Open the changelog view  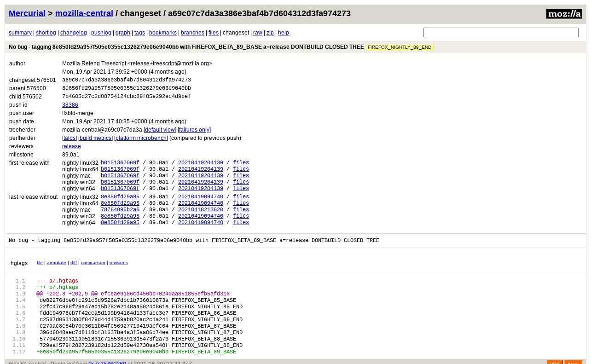click(x=74, y=33)
